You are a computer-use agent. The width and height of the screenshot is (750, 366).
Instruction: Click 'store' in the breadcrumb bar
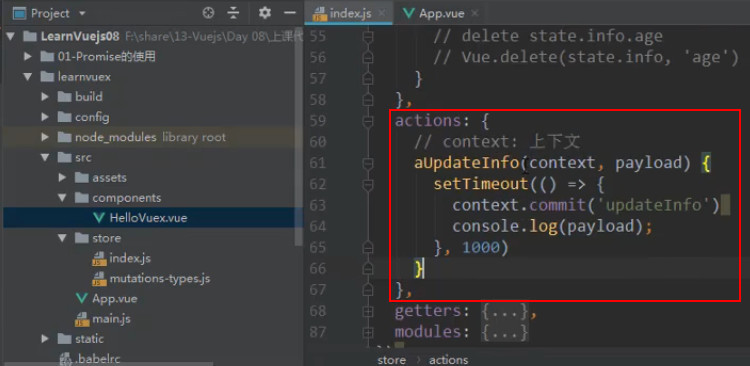click(391, 360)
